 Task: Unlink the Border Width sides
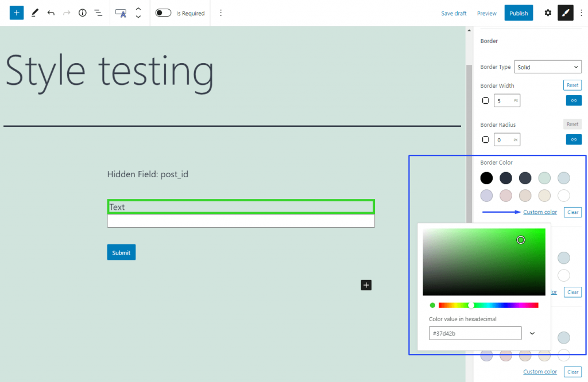tap(574, 100)
